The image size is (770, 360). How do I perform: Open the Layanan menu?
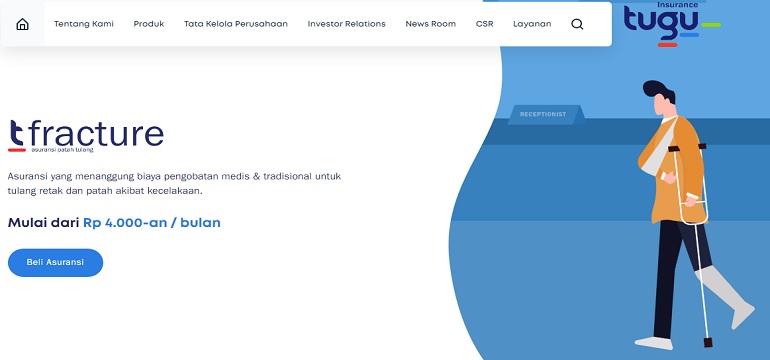[532, 24]
